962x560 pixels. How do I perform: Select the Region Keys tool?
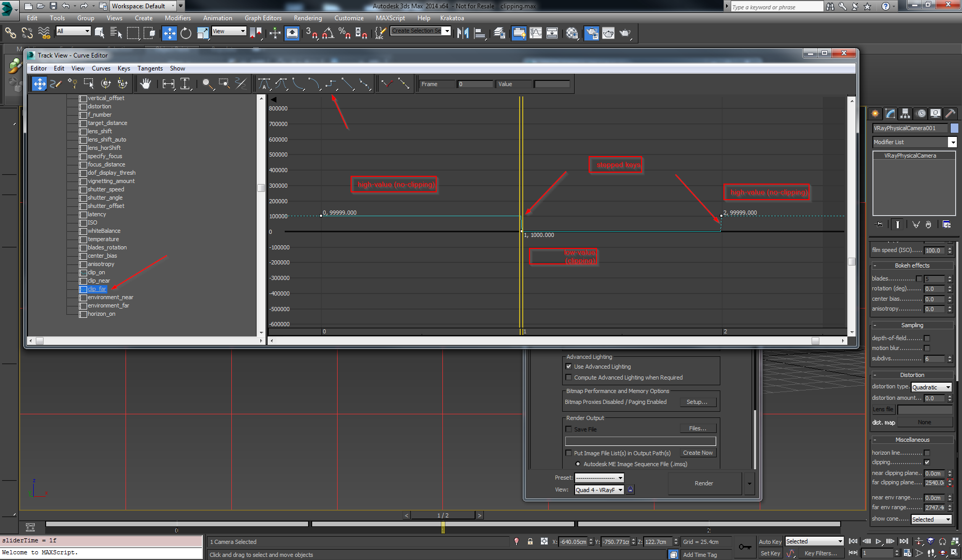coord(89,83)
